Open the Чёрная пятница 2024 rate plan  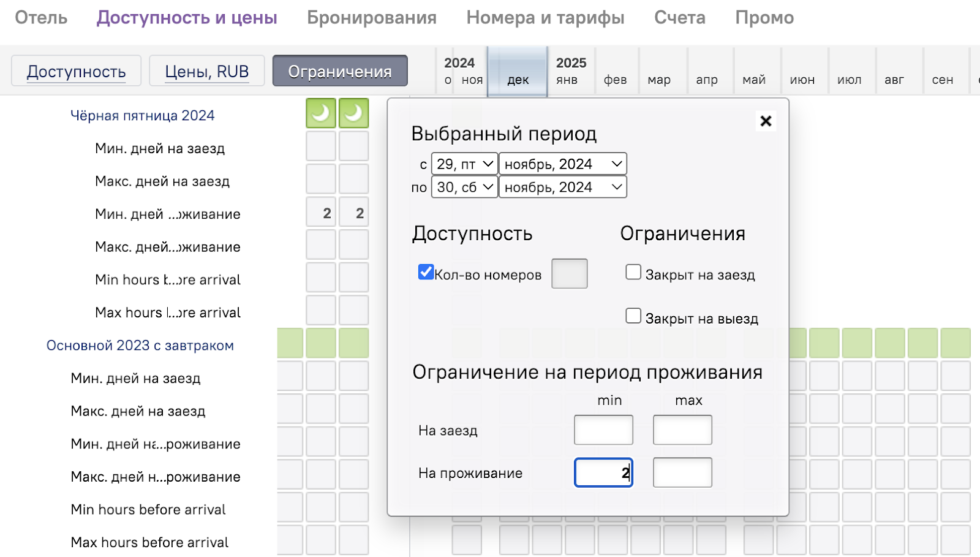143,116
